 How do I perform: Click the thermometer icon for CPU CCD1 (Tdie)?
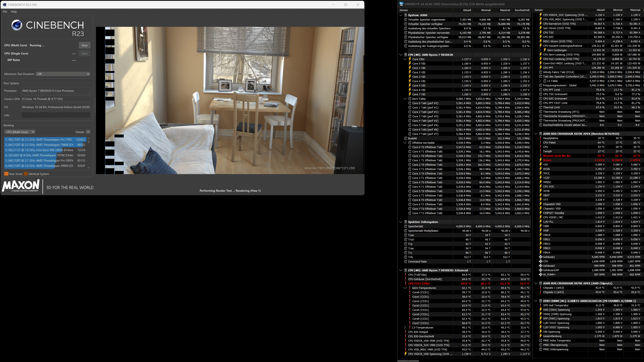(405, 284)
